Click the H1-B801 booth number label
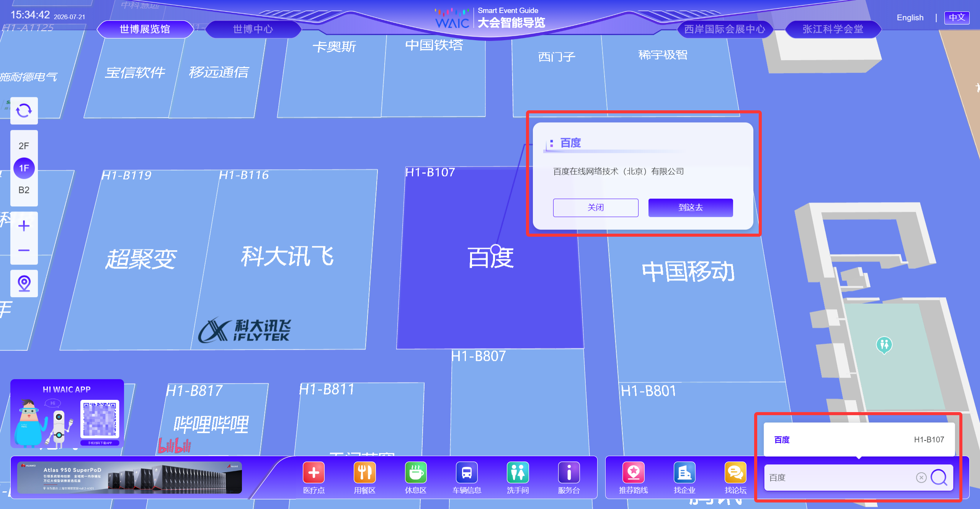Viewport: 980px width, 509px height. coord(648,391)
